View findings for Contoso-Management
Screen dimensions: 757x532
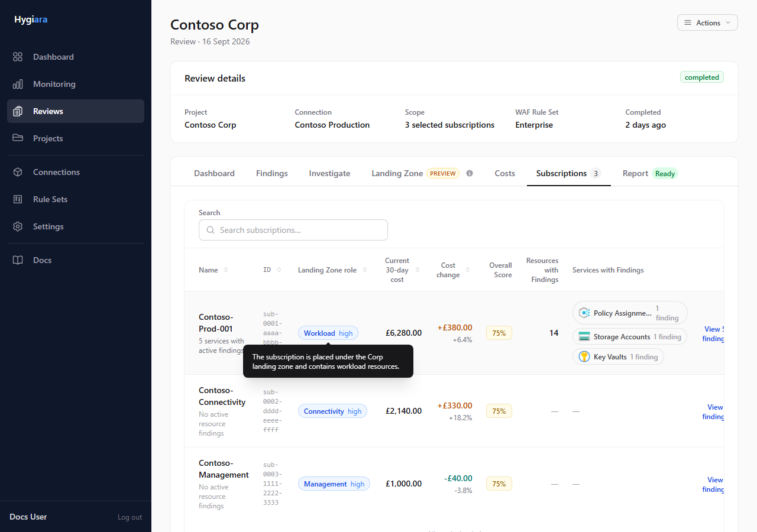tap(713, 485)
